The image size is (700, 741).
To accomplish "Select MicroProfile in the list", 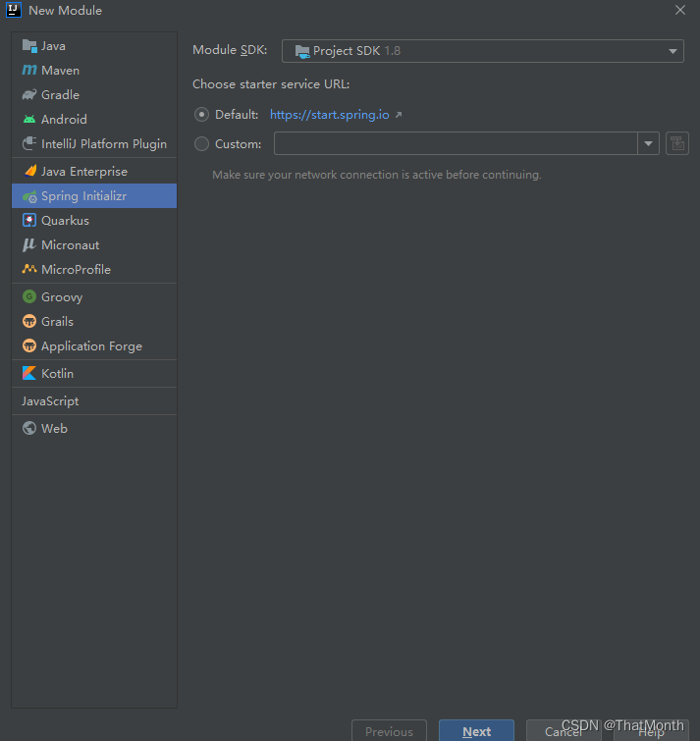I will pos(94,269).
